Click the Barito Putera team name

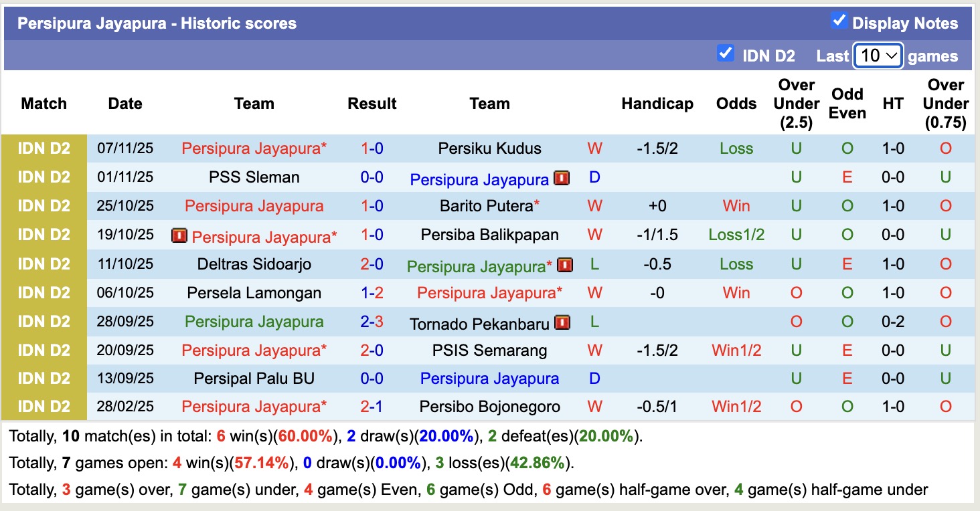487,206
